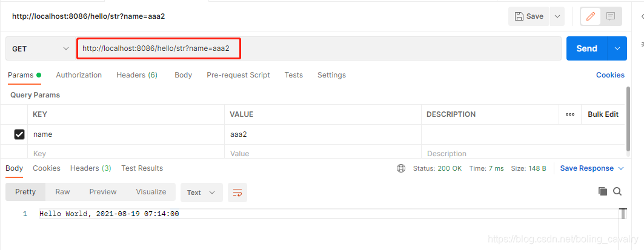Copy response with the copy icon
This screenshot has height=250, width=644.
603,191
